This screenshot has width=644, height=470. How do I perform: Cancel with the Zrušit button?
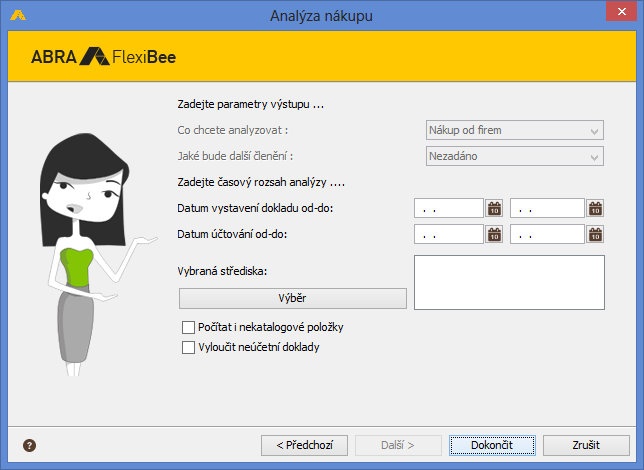[586, 445]
